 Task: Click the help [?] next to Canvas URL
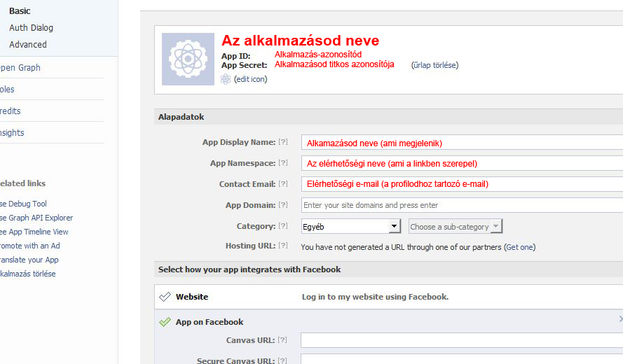pyautogui.click(x=282, y=340)
